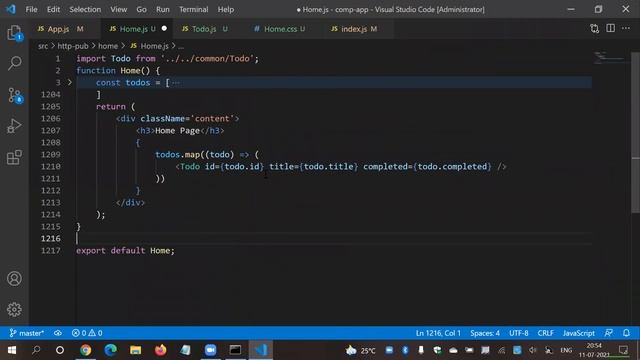This screenshot has width=640, height=360.
Task: Click the 'Home Page' heading text in code
Action: tap(177, 131)
